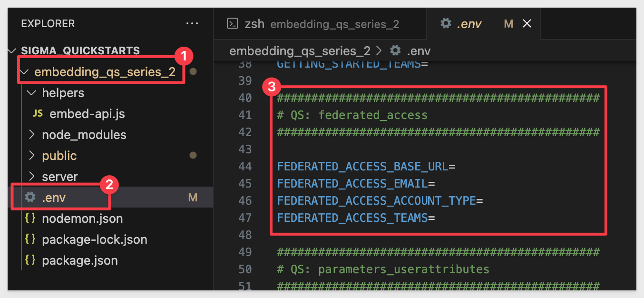Image resolution: width=644 pixels, height=298 pixels.
Task: Click modified M badge on .env row
Action: coord(193,197)
